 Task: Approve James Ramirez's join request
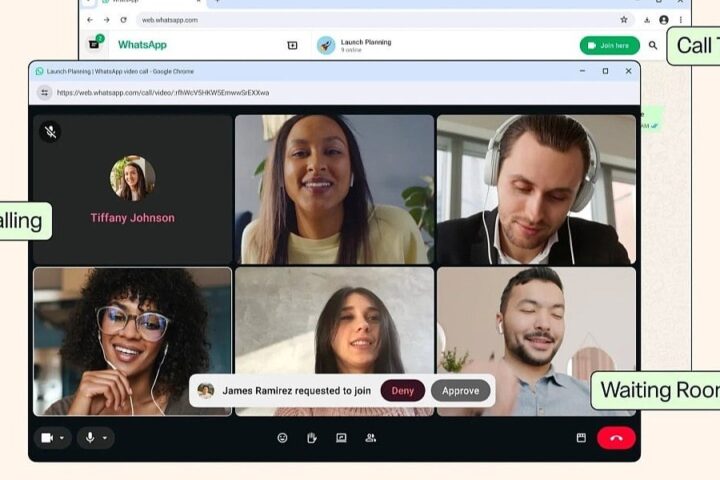pos(461,391)
